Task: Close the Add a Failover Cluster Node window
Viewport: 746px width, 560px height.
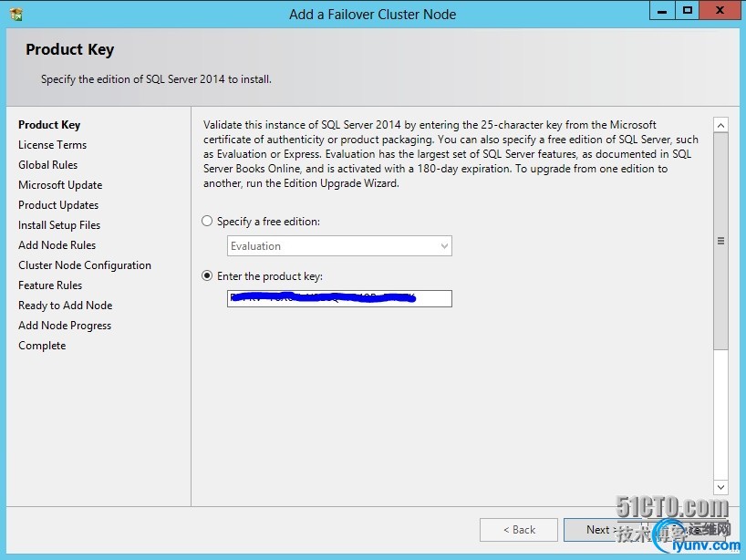Action: 720,10
